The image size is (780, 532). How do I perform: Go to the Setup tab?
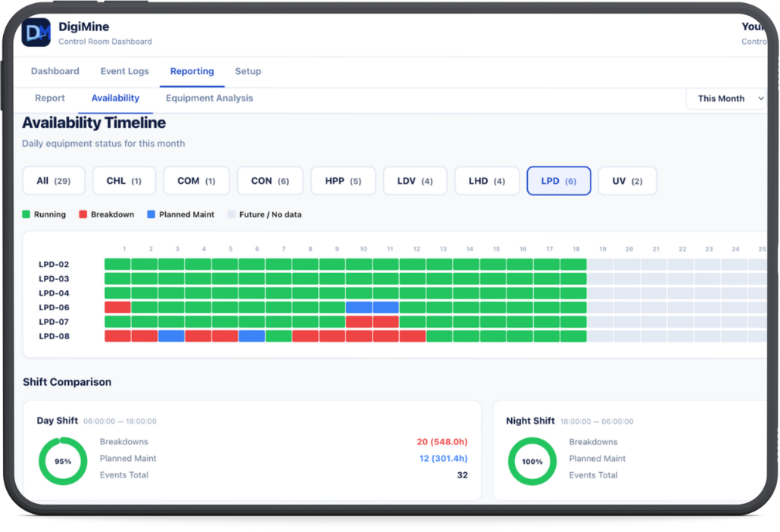248,71
